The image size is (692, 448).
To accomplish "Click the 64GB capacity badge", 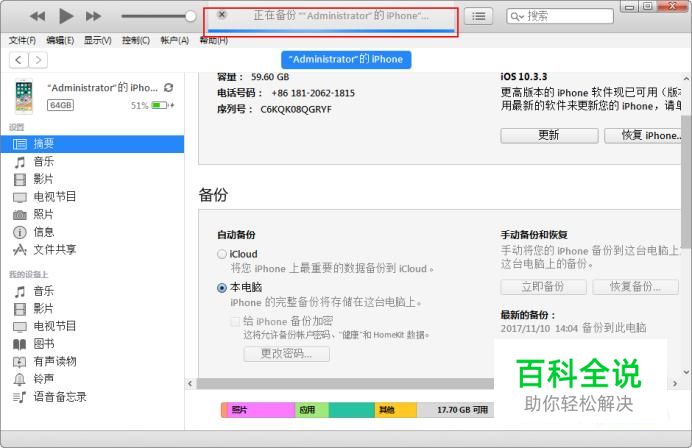I will pos(60,105).
